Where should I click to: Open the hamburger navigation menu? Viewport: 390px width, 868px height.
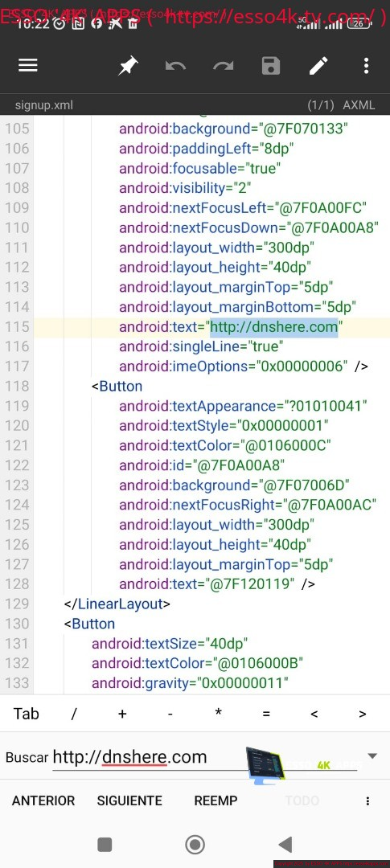27,66
